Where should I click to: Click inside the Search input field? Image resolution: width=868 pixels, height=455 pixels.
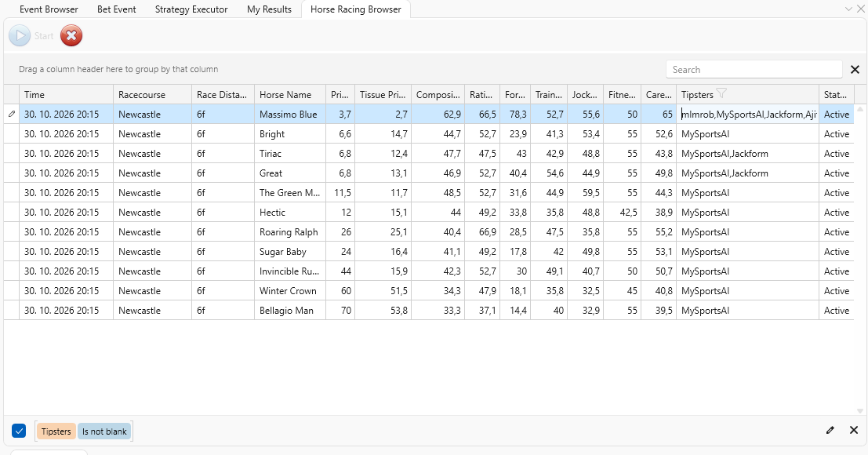pos(754,70)
